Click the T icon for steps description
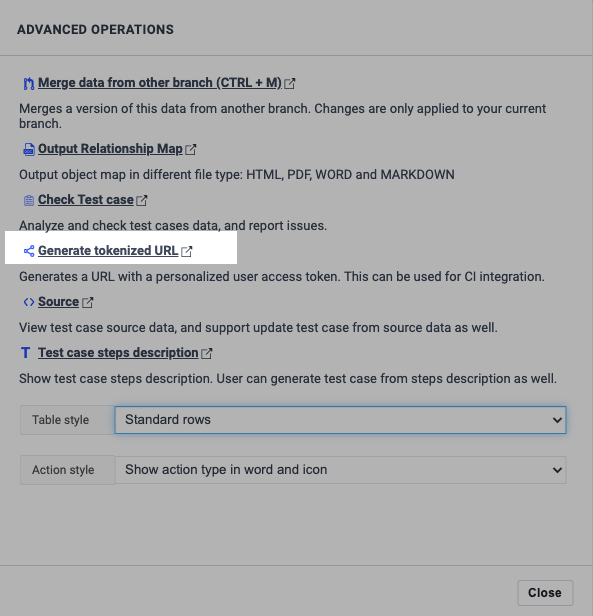The width and height of the screenshot is (593, 616). click(26, 353)
